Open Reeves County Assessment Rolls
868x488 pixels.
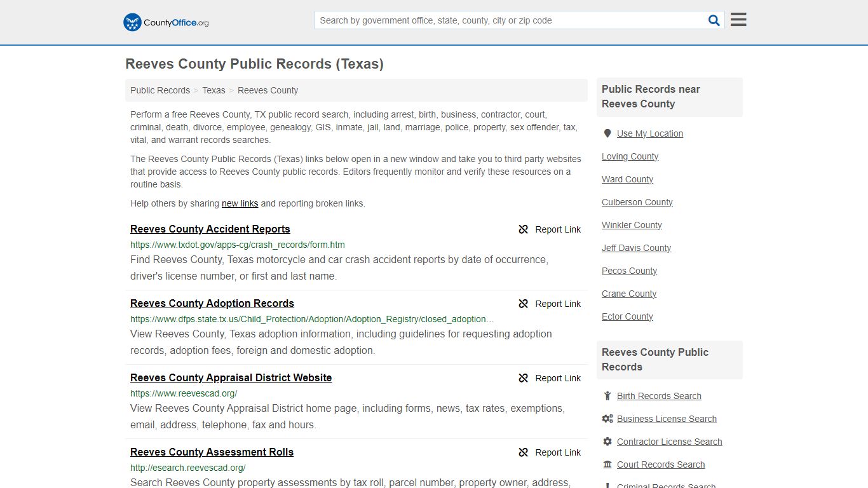tap(212, 452)
